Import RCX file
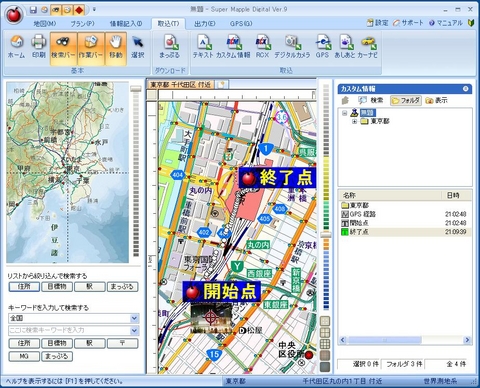Viewport: 480px width, 388px height. click(x=262, y=47)
